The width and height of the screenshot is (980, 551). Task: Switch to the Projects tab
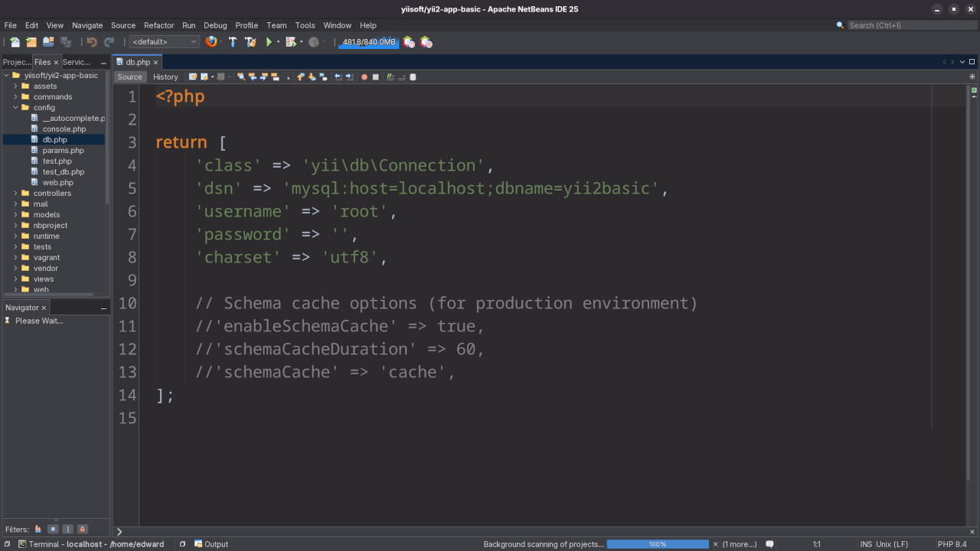[17, 62]
